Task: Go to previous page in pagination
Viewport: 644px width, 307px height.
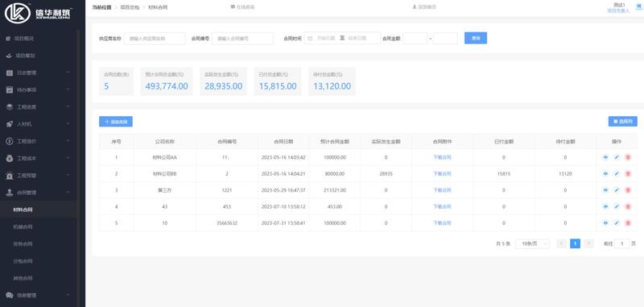Action: pyautogui.click(x=561, y=243)
